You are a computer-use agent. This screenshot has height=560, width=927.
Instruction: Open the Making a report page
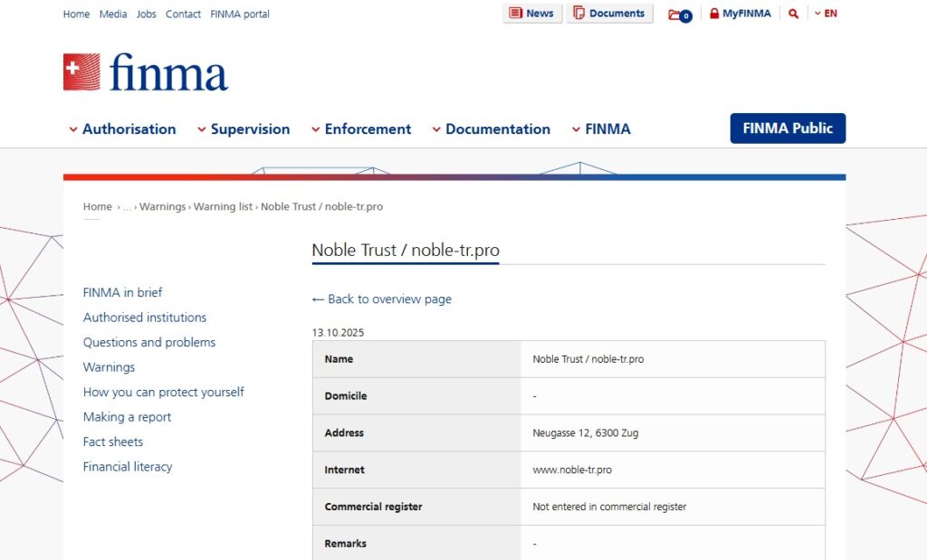pyautogui.click(x=127, y=417)
